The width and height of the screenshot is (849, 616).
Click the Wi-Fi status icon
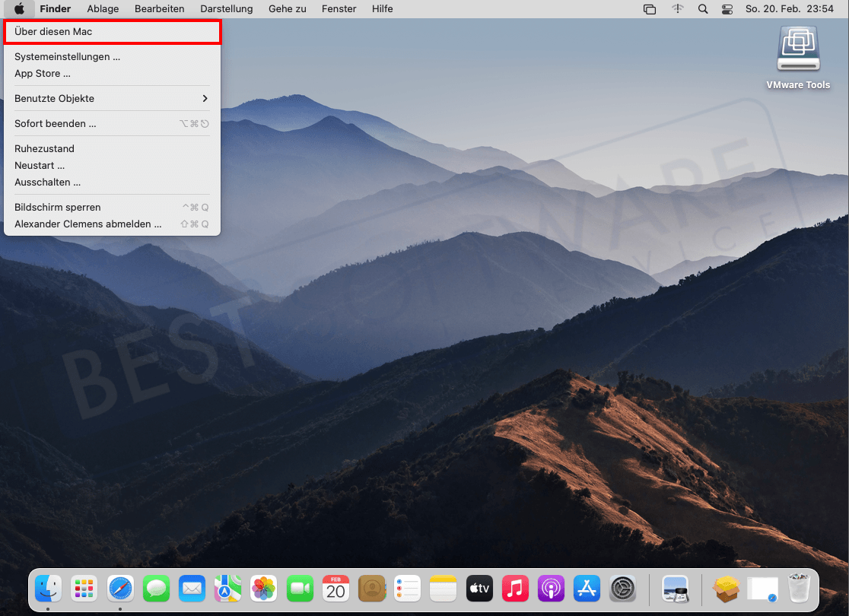677,9
